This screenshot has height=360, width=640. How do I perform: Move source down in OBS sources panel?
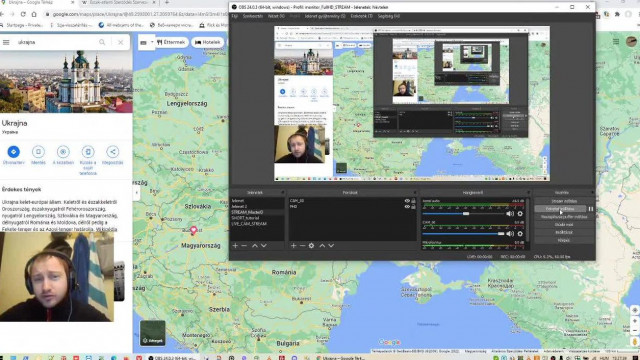click(x=331, y=246)
